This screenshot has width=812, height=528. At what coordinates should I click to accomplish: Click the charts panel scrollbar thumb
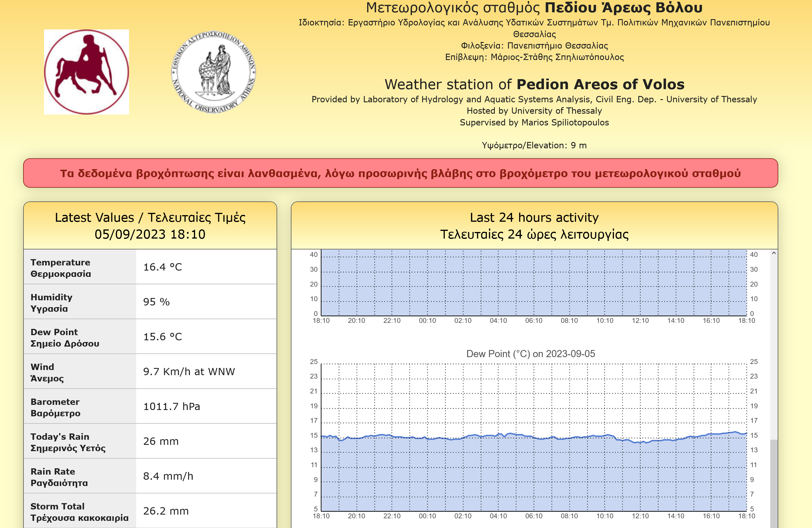774,484
